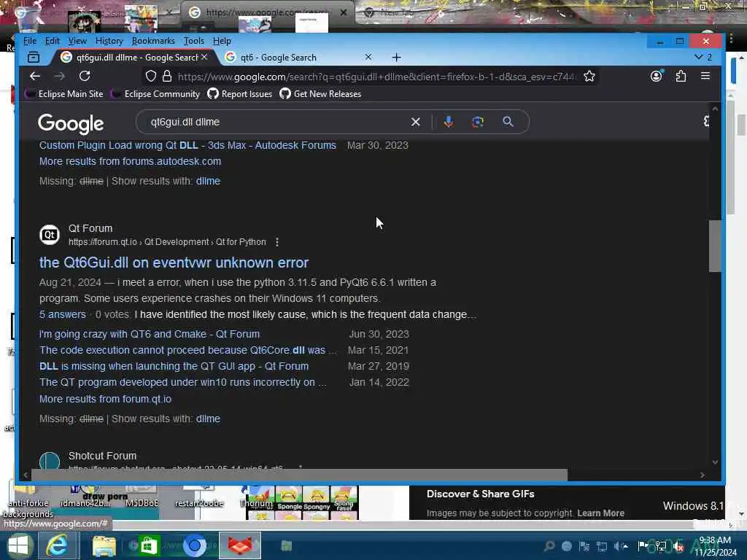
Task: Open Get New Releases bookmark
Action: click(x=321, y=94)
